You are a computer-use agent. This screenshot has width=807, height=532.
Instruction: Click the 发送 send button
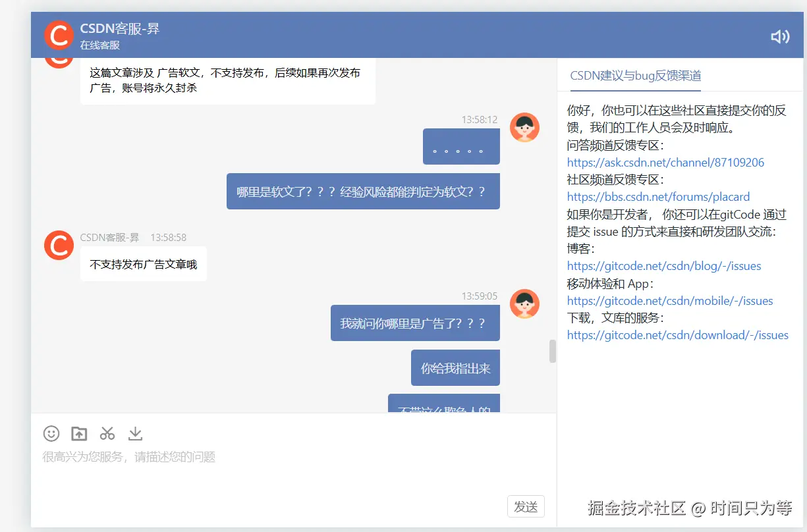(x=526, y=506)
